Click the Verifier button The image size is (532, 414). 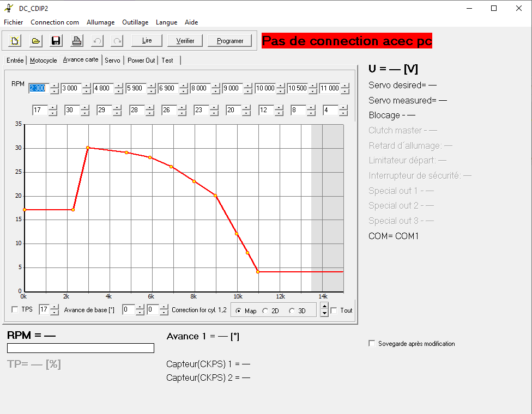coord(185,41)
